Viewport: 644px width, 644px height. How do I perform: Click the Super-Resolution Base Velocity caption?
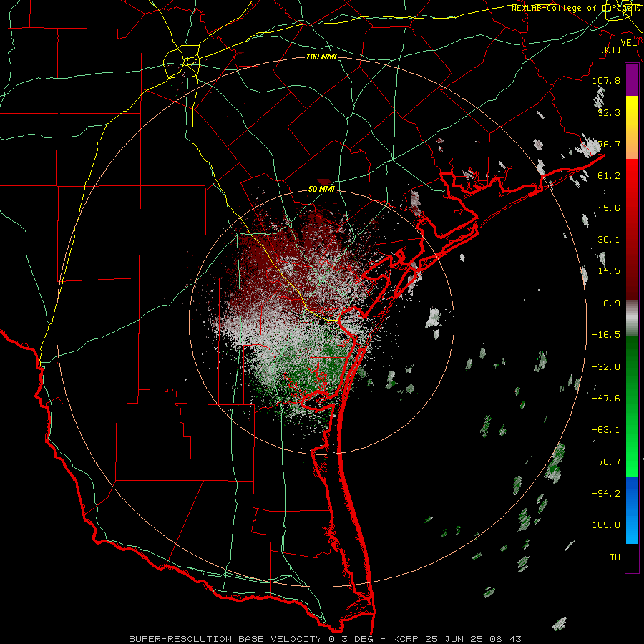tap(326, 639)
